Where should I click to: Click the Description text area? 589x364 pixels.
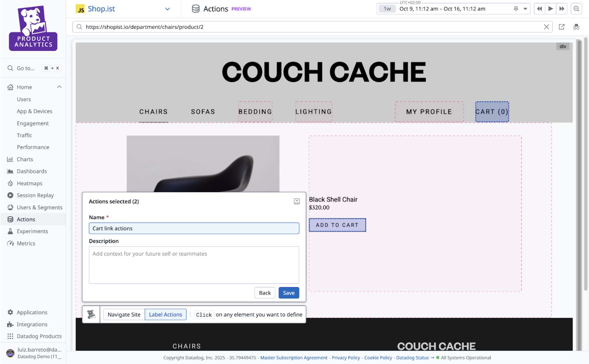coord(194,265)
